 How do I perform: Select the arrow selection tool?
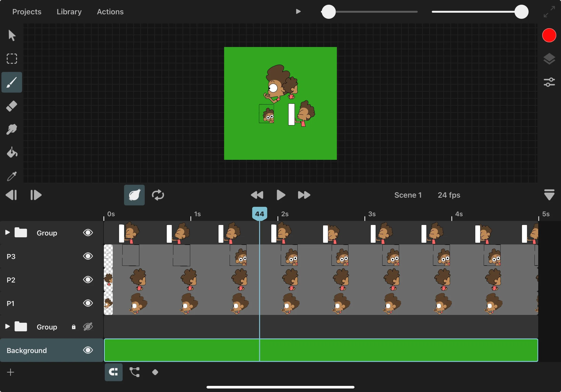click(x=12, y=36)
